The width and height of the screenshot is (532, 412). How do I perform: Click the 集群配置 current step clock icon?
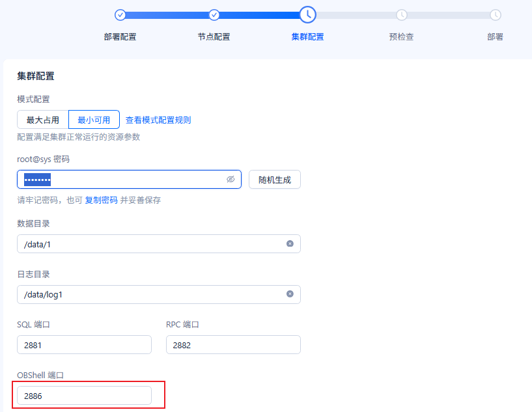click(308, 15)
